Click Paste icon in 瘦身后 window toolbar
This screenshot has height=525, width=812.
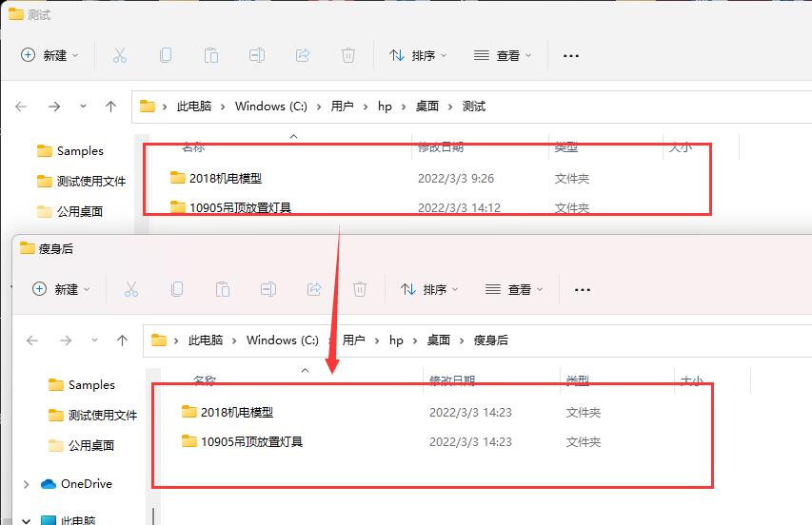tap(223, 288)
